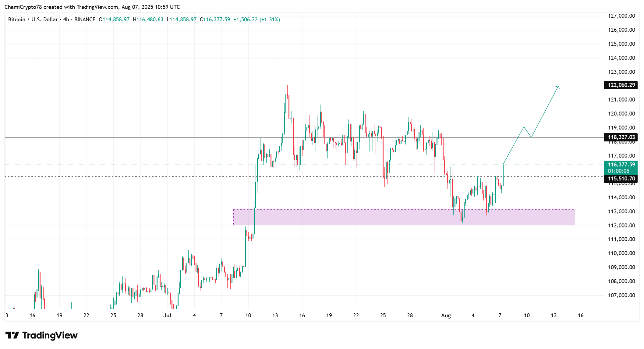
Task: Change the 4h interval label
Action: tap(66, 20)
